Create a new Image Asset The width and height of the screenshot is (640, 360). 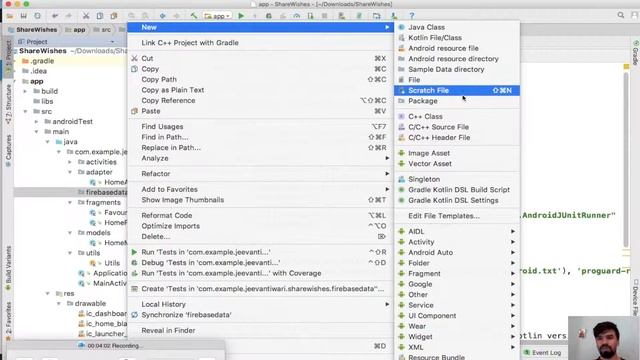coord(457,153)
